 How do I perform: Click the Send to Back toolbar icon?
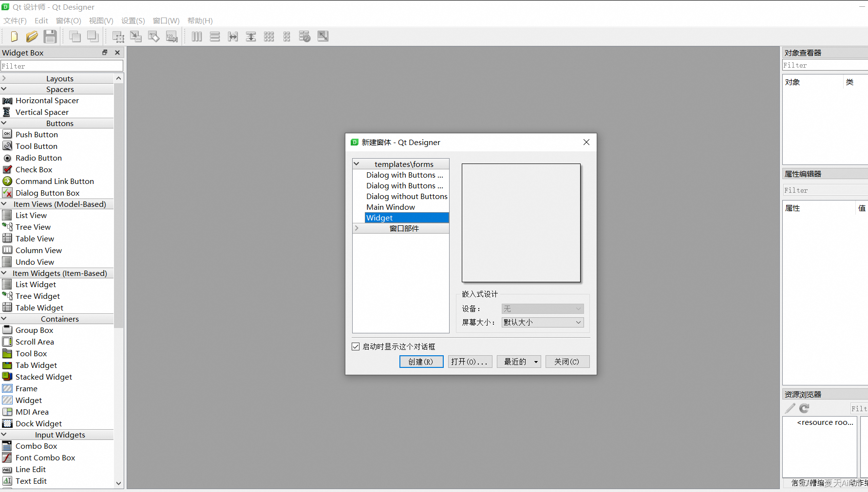pos(75,36)
